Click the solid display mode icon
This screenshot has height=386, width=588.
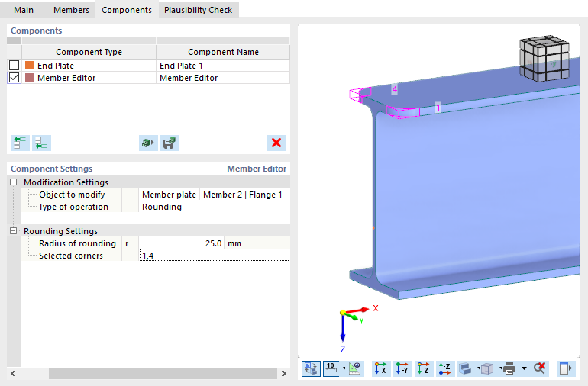[465, 368]
